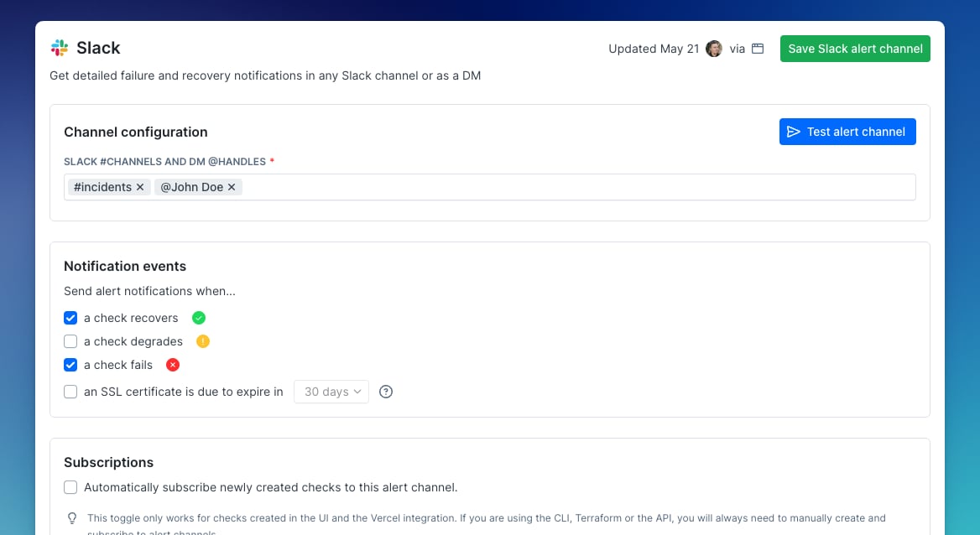Click the 'Subscriptions' heading
This screenshot has height=535, width=980.
click(x=109, y=463)
